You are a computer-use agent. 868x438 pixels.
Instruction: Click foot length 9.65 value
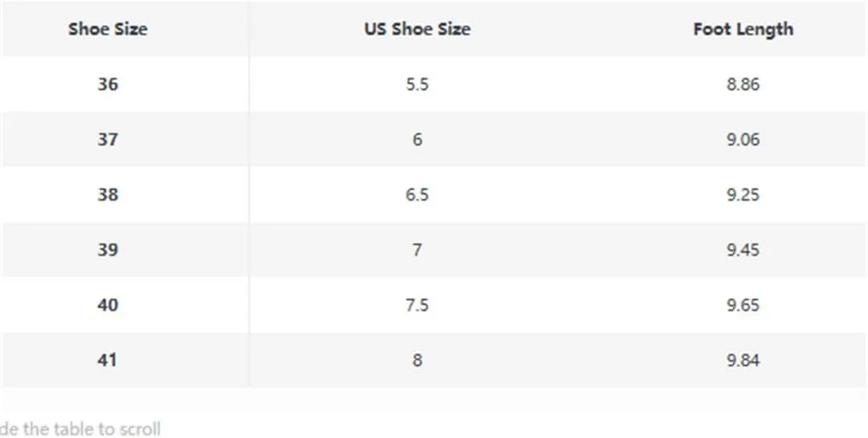point(743,305)
